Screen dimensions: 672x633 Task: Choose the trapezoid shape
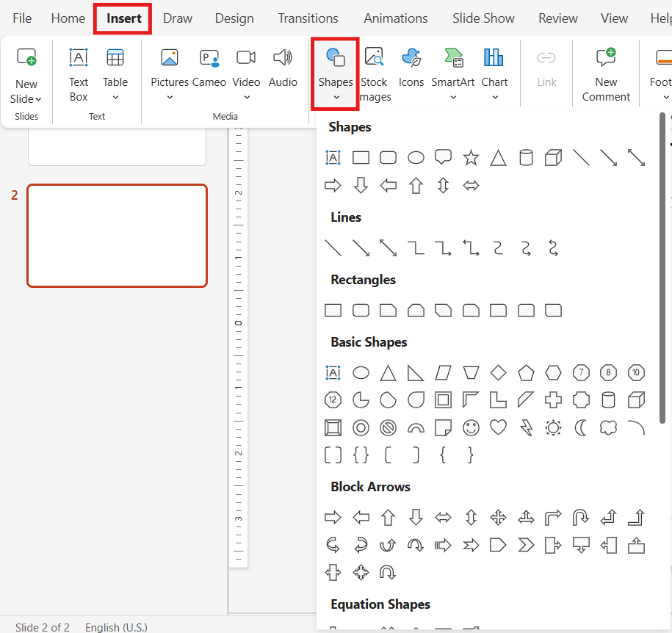(x=471, y=372)
